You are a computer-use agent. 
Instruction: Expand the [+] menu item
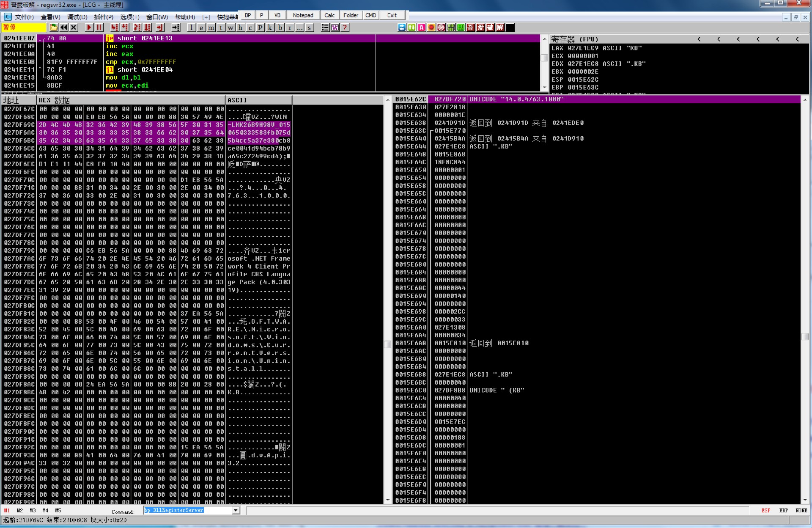(206, 17)
